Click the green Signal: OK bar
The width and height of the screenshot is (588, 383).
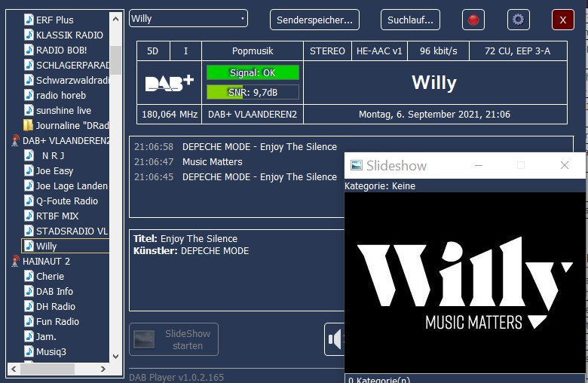pyautogui.click(x=253, y=73)
